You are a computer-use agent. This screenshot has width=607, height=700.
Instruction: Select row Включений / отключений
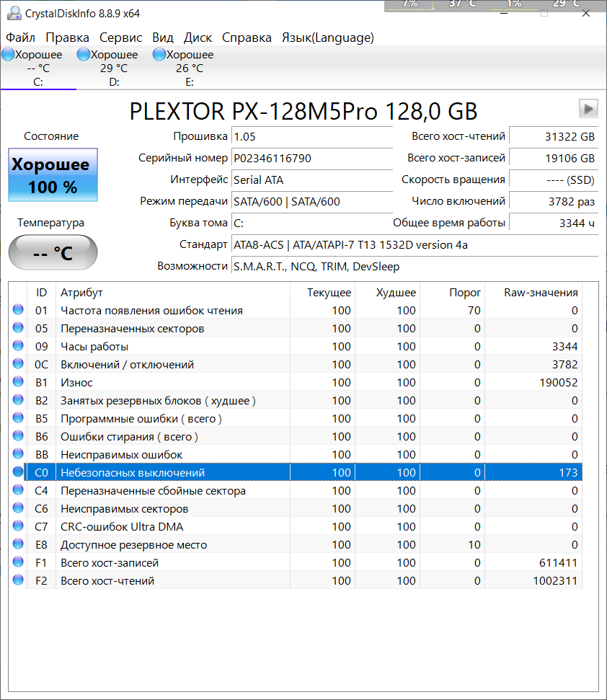click(296, 364)
